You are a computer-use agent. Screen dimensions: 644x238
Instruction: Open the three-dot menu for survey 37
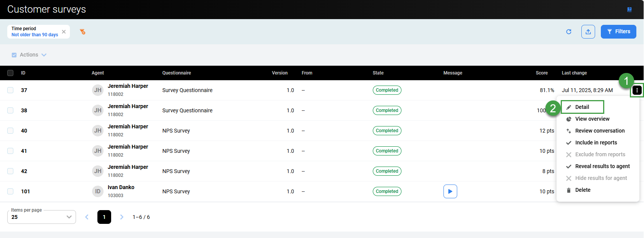click(x=637, y=90)
